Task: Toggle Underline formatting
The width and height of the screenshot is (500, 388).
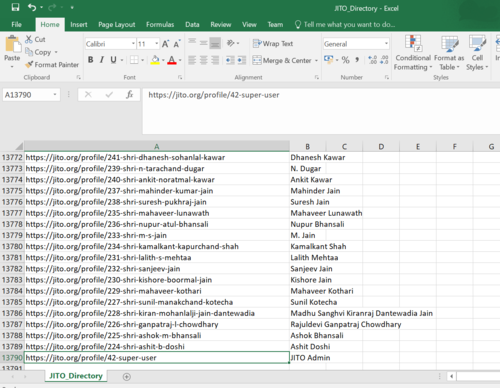Action: 113,60
